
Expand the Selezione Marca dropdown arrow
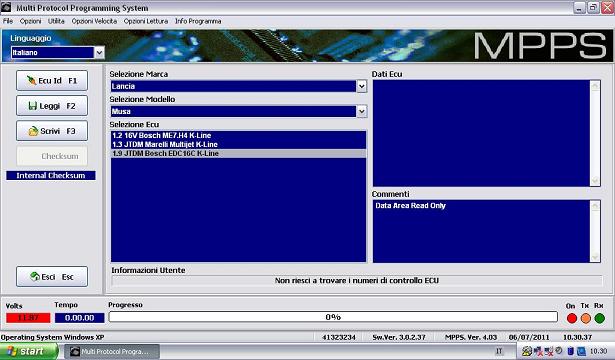pyautogui.click(x=362, y=86)
